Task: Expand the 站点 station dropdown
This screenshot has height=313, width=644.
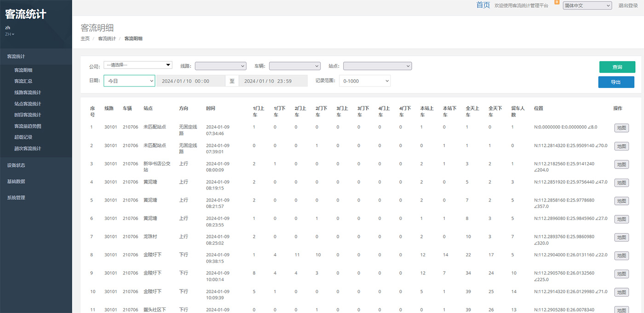Action: 377,66
